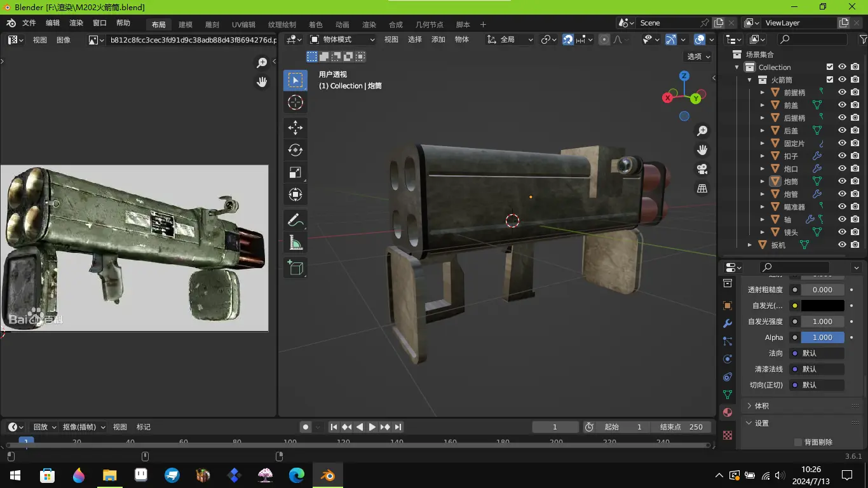This screenshot has width=868, height=488.
Task: Select the Move tool in toolbar
Action: pos(295,127)
